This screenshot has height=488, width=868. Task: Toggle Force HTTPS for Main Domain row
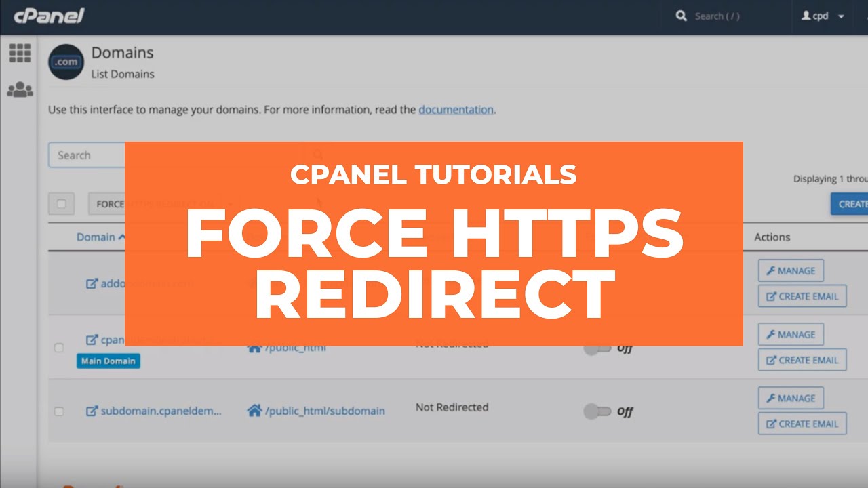(x=597, y=348)
